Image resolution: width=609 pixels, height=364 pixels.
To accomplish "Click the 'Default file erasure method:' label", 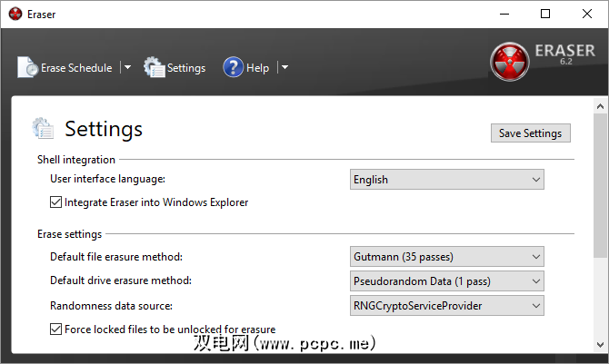I will (116, 257).
